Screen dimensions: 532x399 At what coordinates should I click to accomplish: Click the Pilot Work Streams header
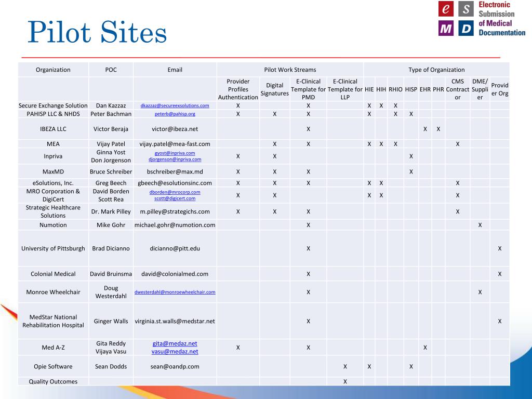pos(290,70)
